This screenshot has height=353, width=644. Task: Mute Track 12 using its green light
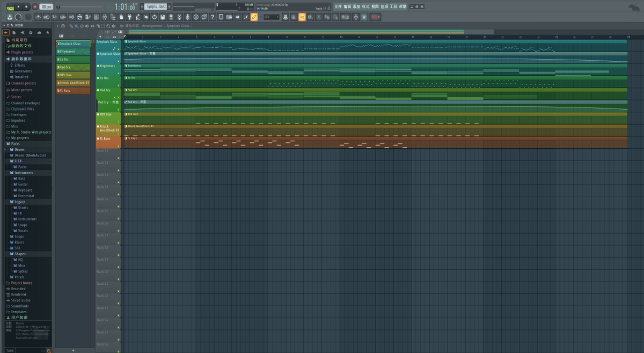(x=119, y=182)
